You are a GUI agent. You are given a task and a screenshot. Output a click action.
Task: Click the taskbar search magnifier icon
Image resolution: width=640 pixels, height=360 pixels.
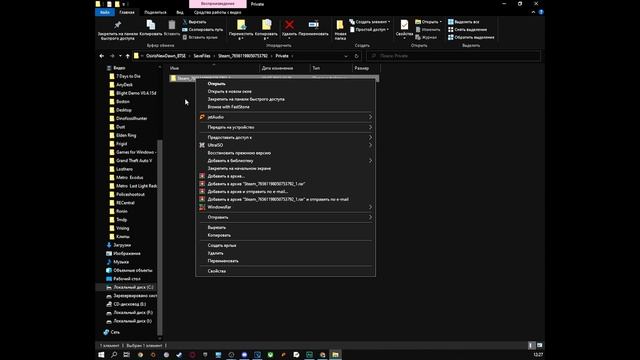pyautogui.click(x=114, y=355)
